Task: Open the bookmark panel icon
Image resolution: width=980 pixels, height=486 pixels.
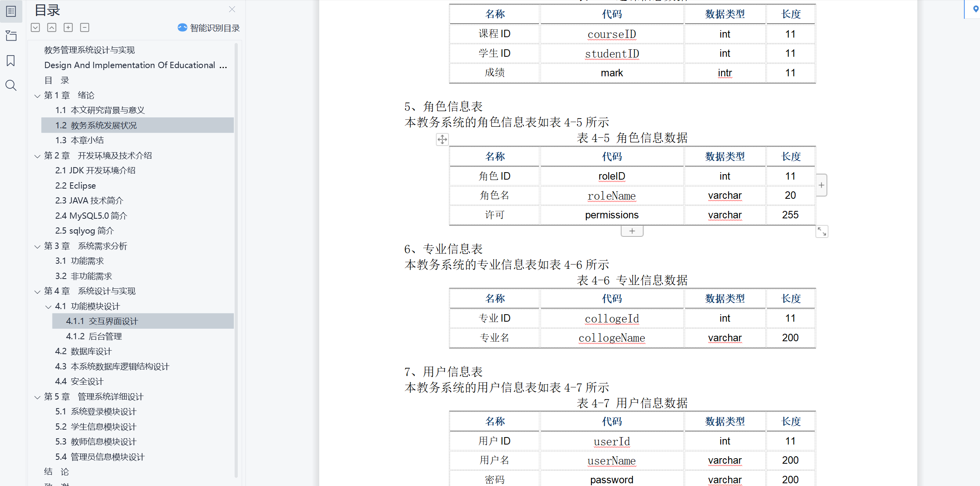Action: click(11, 61)
